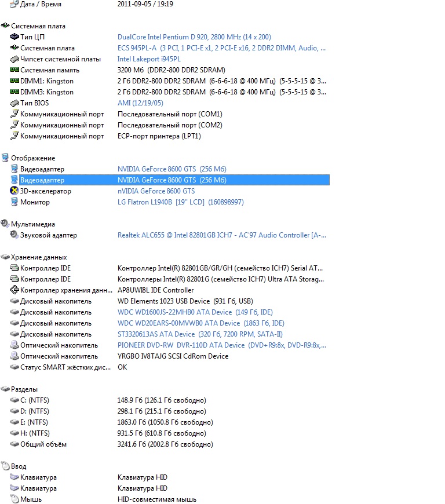The height and width of the screenshot is (504, 445).
Task: Select the HID-совместимая мышь value
Action: coord(156,499)
